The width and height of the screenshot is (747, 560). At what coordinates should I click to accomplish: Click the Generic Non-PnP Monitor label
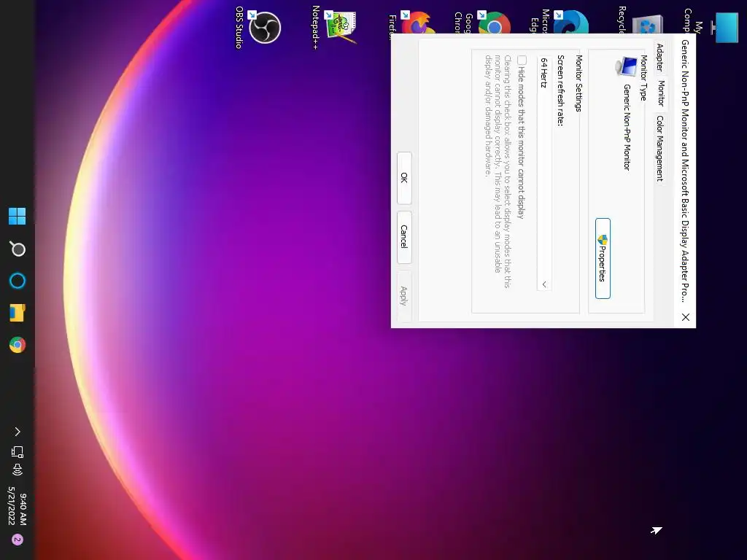(x=627, y=127)
